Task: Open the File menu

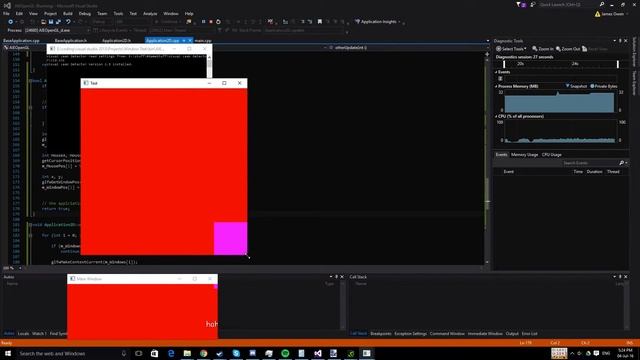Action: pyautogui.click(x=6, y=13)
